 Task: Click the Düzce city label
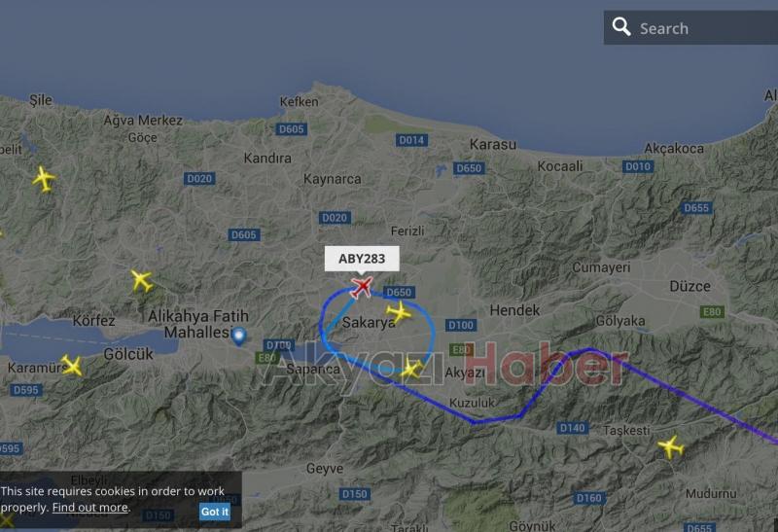[x=690, y=286]
